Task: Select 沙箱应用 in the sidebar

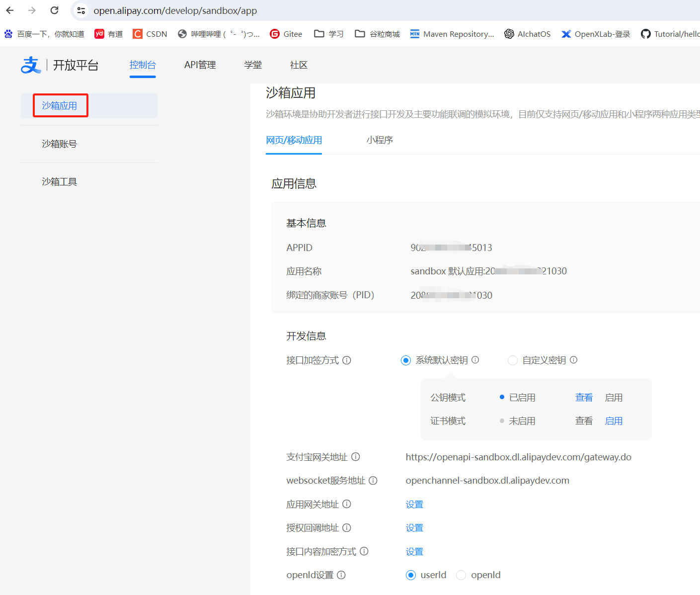Action: pos(89,106)
